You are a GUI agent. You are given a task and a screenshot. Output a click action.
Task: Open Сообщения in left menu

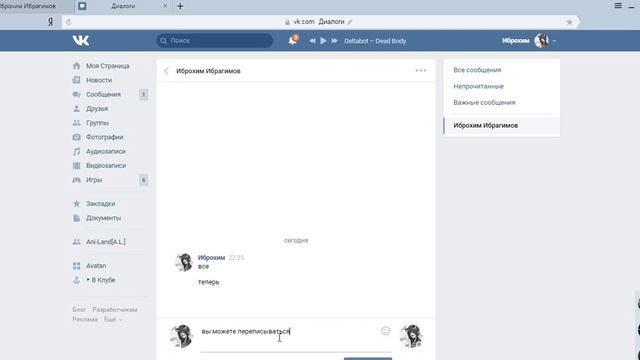click(x=103, y=94)
